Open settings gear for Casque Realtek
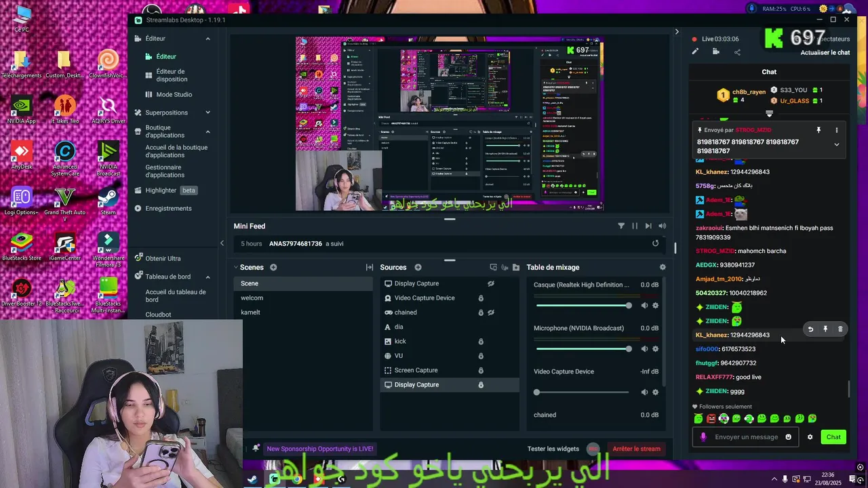 655,306
